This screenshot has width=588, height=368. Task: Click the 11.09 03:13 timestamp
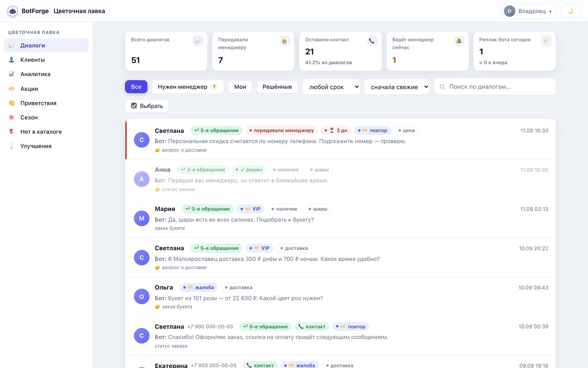pyautogui.click(x=534, y=209)
